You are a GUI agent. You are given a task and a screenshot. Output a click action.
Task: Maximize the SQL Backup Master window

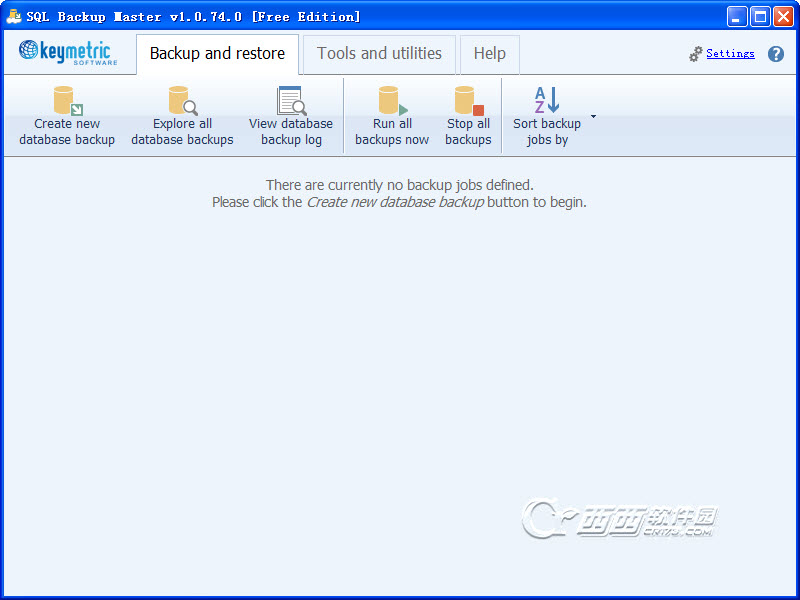tap(760, 17)
